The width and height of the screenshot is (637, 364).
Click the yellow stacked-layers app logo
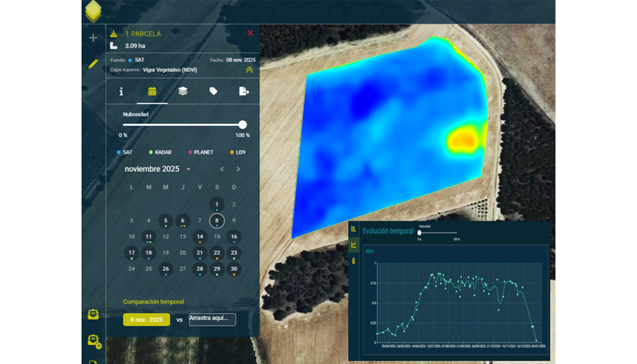coord(93,11)
